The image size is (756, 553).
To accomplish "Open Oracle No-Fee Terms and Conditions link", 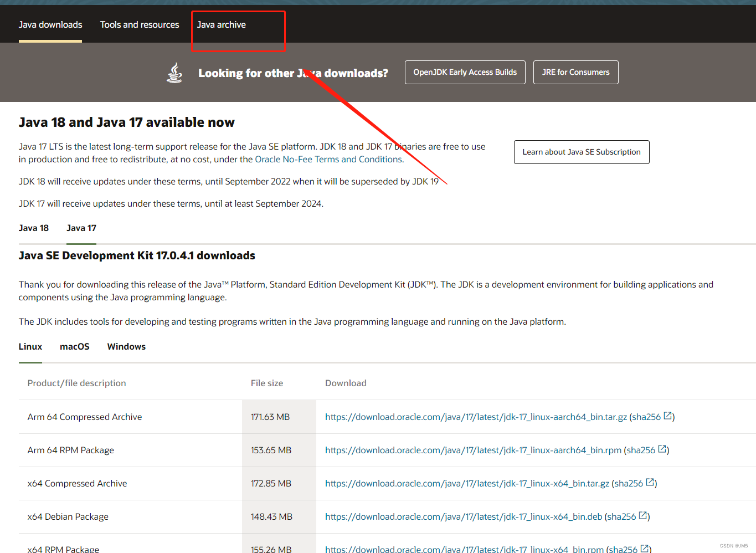I will coord(328,160).
